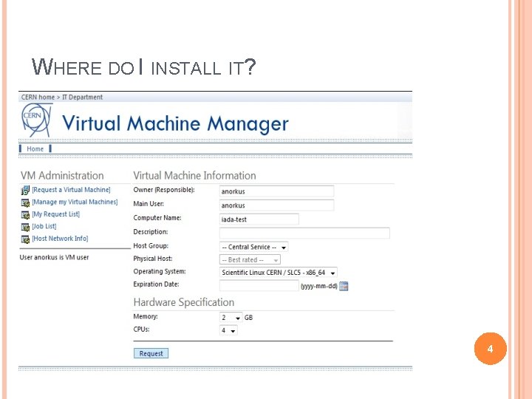Open the Manage my Virtual Machines link
This screenshot has height=399, width=532.
[x=75, y=202]
